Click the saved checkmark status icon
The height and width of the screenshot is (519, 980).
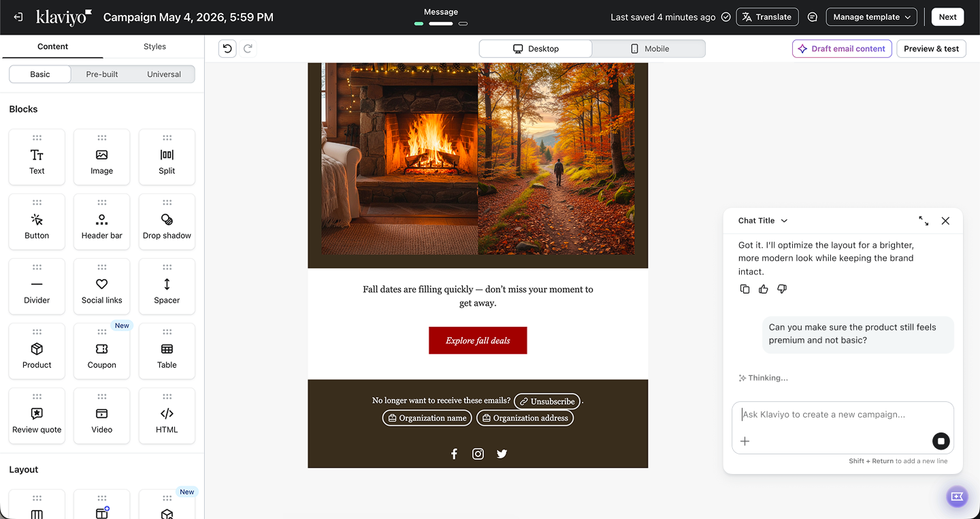click(x=725, y=17)
